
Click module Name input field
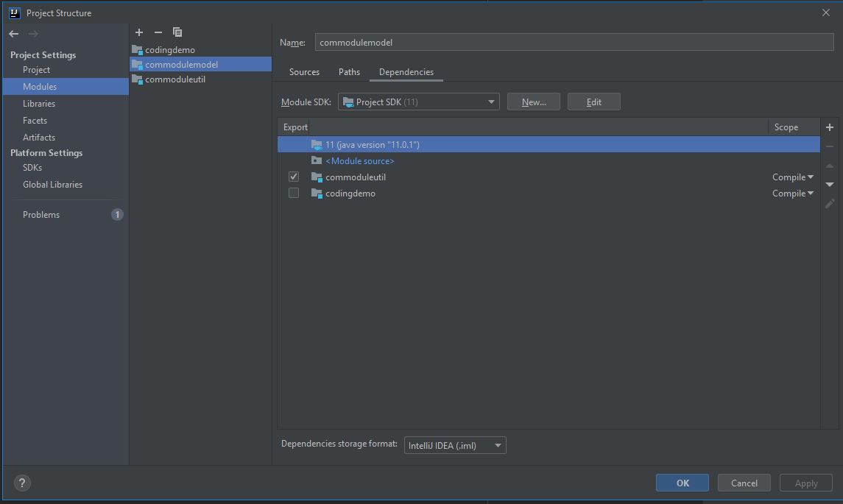click(574, 42)
